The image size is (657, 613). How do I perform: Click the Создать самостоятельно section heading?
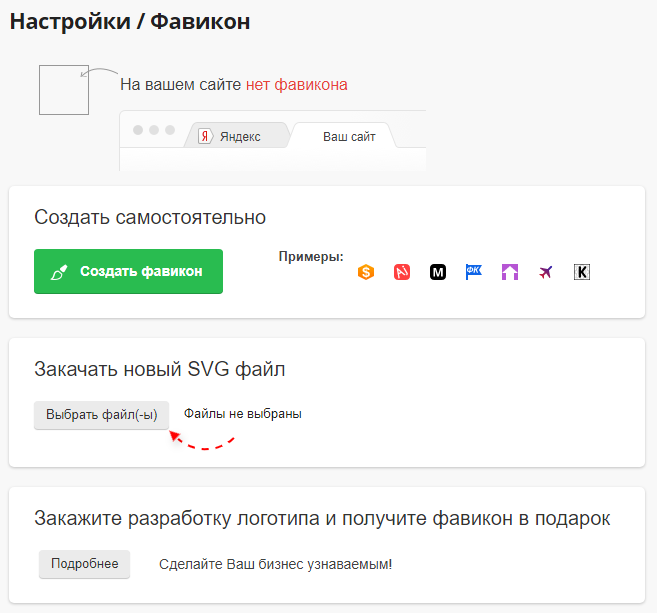(150, 217)
